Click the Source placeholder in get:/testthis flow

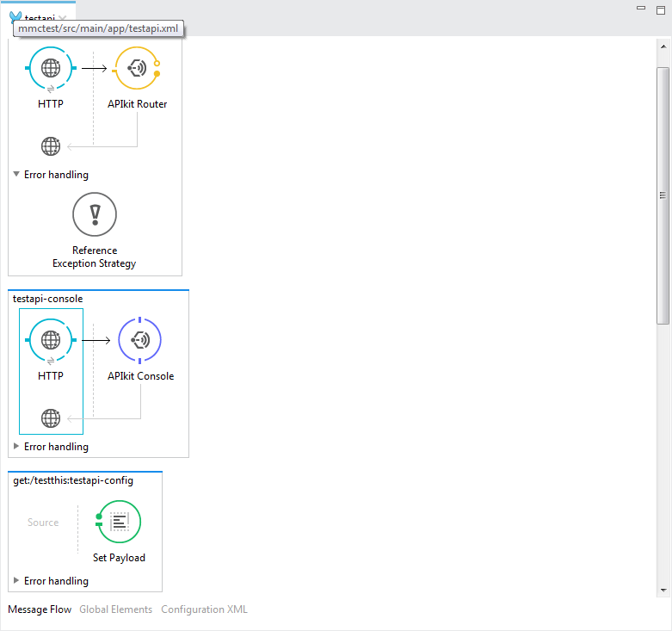coord(43,523)
